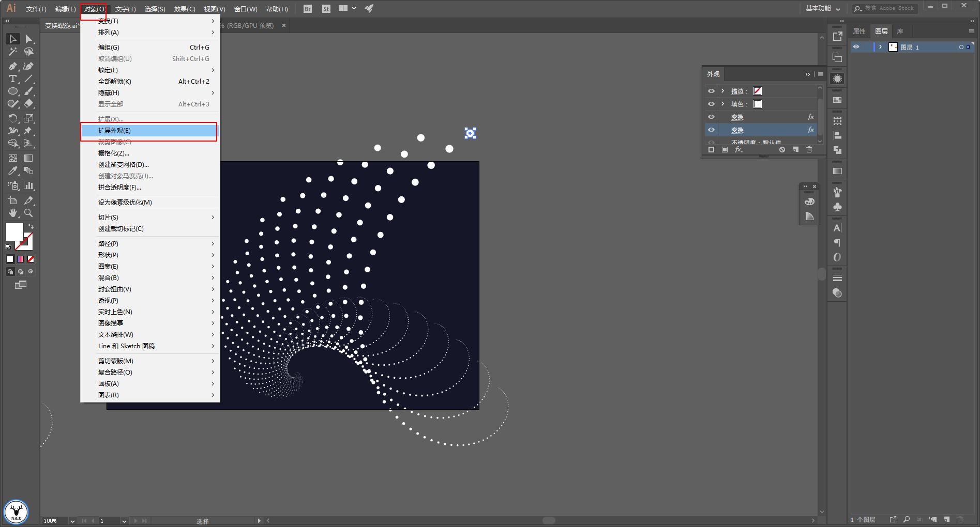The image size is (980, 527).
Task: Open the Pathfinder panel icon in dock
Action: tap(837, 150)
